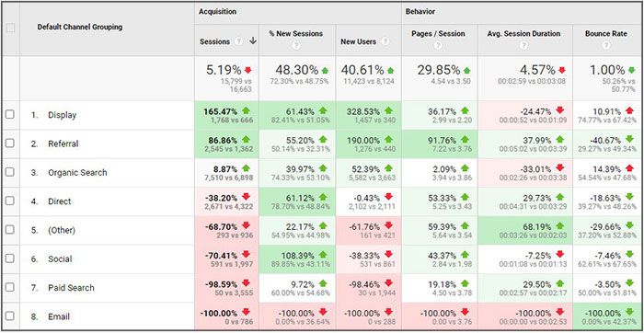Select the Organic Search row checkbox
The image size is (644, 333).
tap(10, 172)
